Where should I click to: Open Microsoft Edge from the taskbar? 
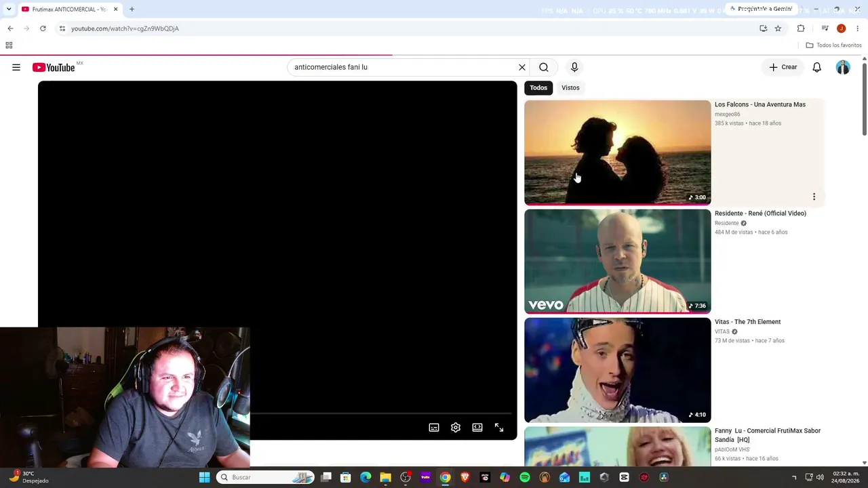[366, 477]
